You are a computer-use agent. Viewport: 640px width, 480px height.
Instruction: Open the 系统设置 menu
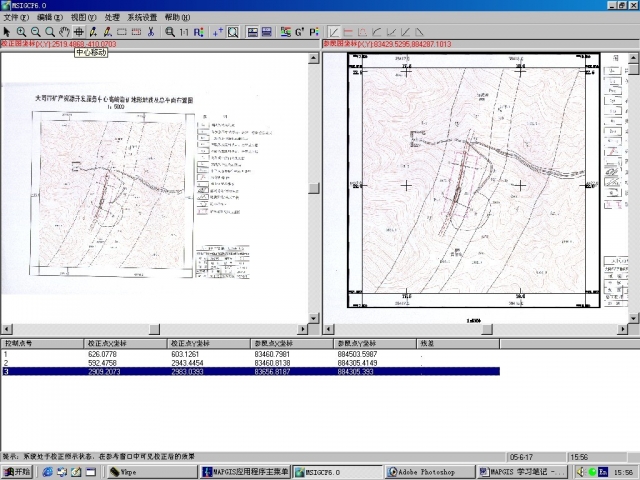coord(142,18)
